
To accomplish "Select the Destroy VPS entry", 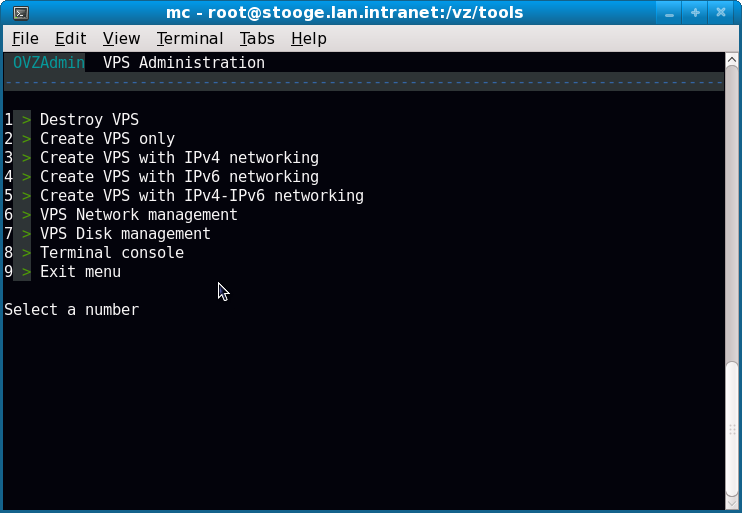I will coord(89,120).
